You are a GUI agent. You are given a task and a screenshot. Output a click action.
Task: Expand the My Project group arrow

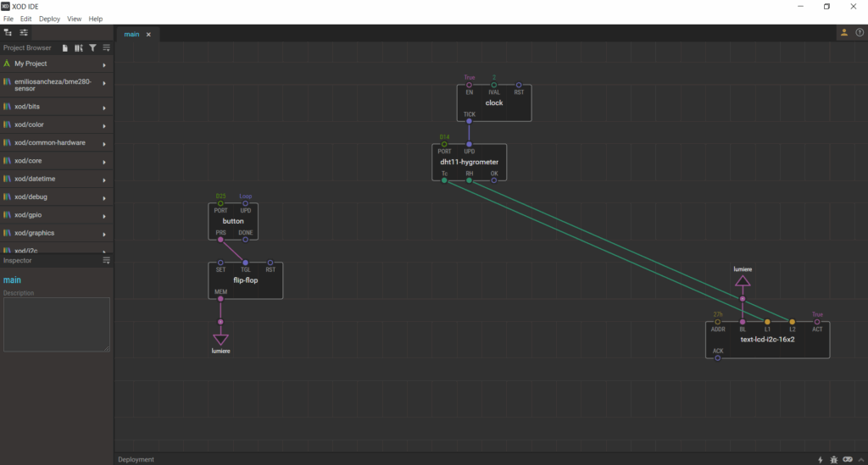point(104,64)
